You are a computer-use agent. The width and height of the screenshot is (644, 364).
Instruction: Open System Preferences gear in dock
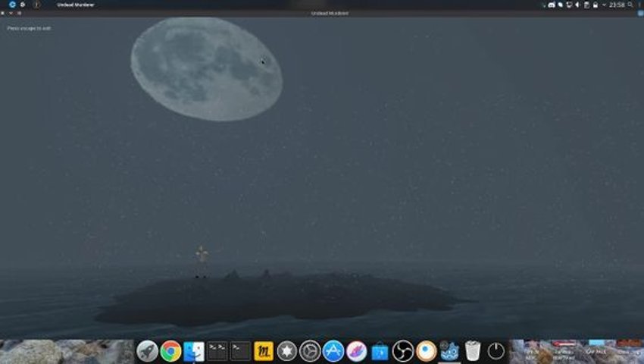(x=310, y=351)
